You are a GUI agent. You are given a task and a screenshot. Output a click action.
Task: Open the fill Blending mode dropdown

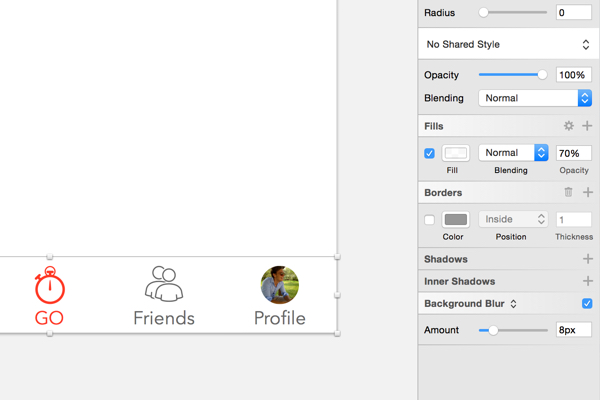[x=513, y=153]
